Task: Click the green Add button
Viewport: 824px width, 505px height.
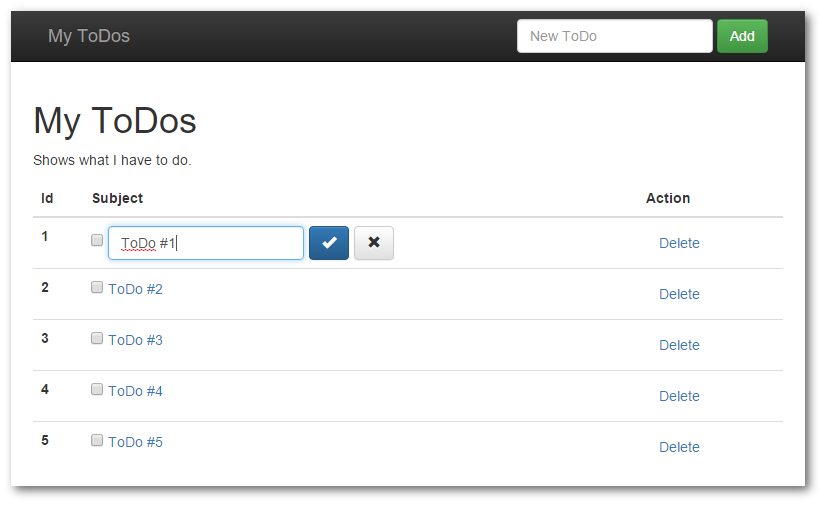Action: [x=742, y=36]
